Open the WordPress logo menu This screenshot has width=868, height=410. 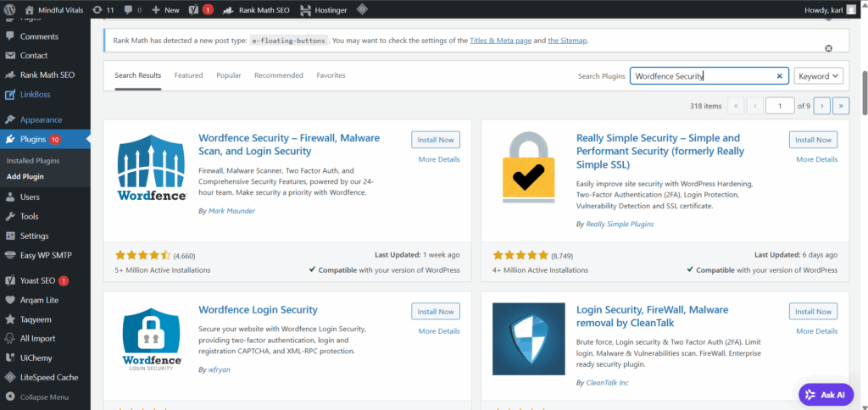click(x=9, y=9)
